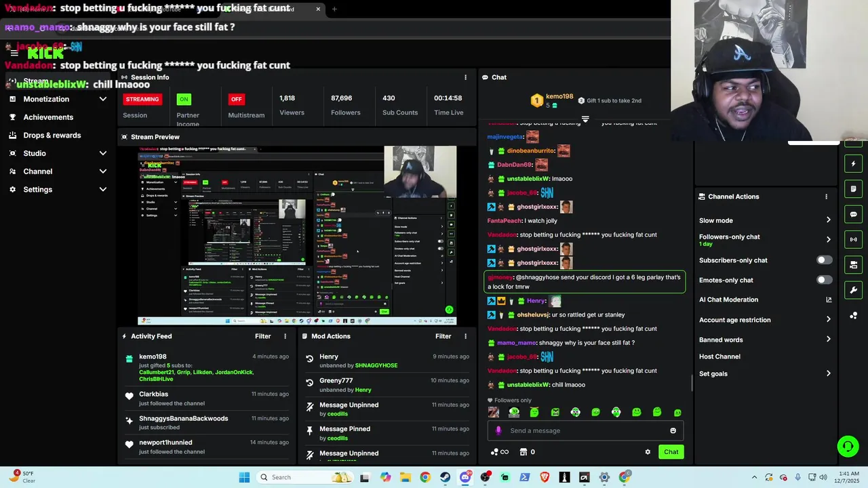Viewport: 868px width, 488px height.
Task: Click the green icon in stream preview corner
Action: pyautogui.click(x=449, y=310)
